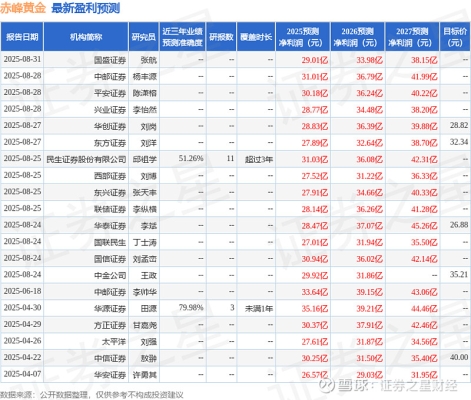The height and width of the screenshot is (400, 471).
Task: Click the 最新盈利预测 heading
Action: (x=85, y=8)
